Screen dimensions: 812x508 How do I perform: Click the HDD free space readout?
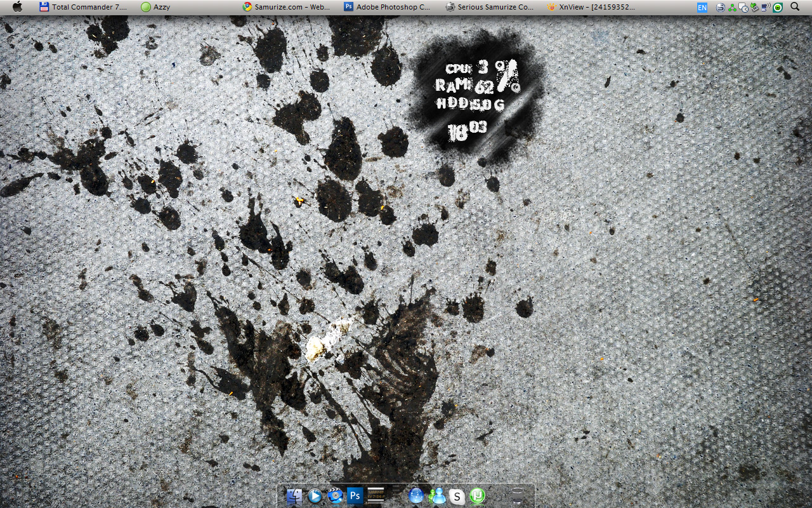(470, 104)
